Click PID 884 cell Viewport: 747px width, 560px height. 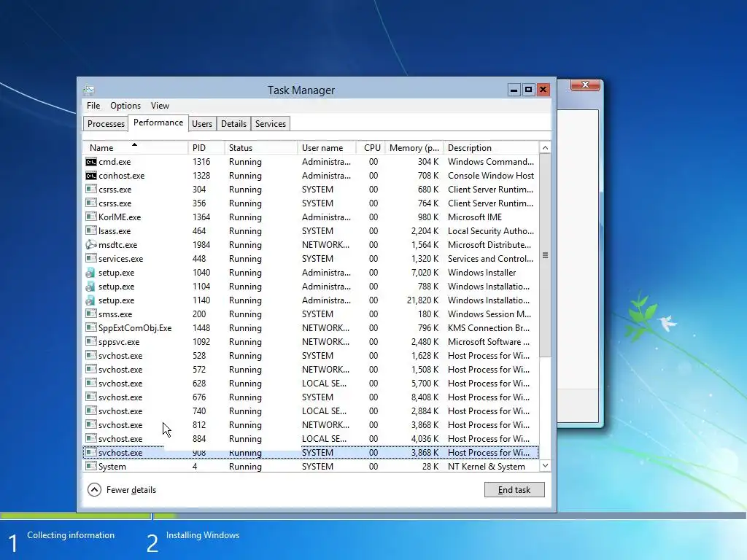click(199, 438)
